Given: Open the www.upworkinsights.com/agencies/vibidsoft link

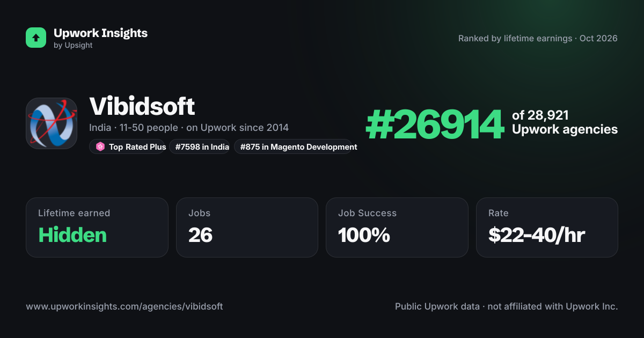Looking at the screenshot, I should point(125,307).
